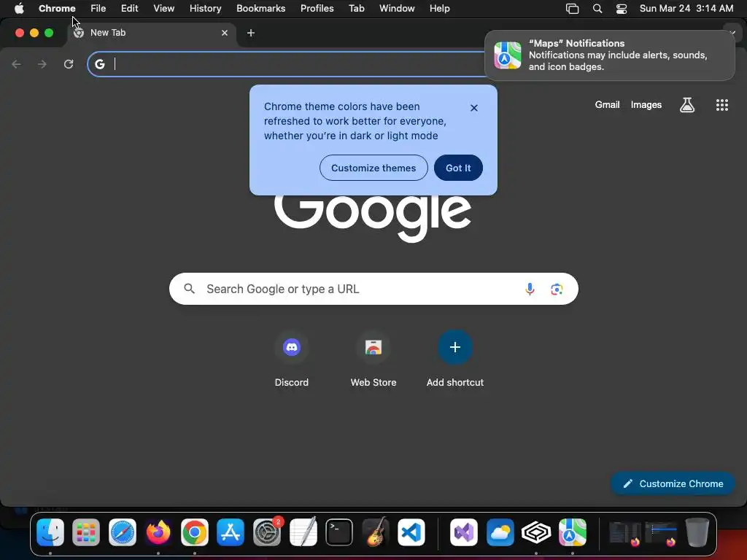Start voice search with microphone icon
The height and width of the screenshot is (560, 747).
pyautogui.click(x=530, y=289)
